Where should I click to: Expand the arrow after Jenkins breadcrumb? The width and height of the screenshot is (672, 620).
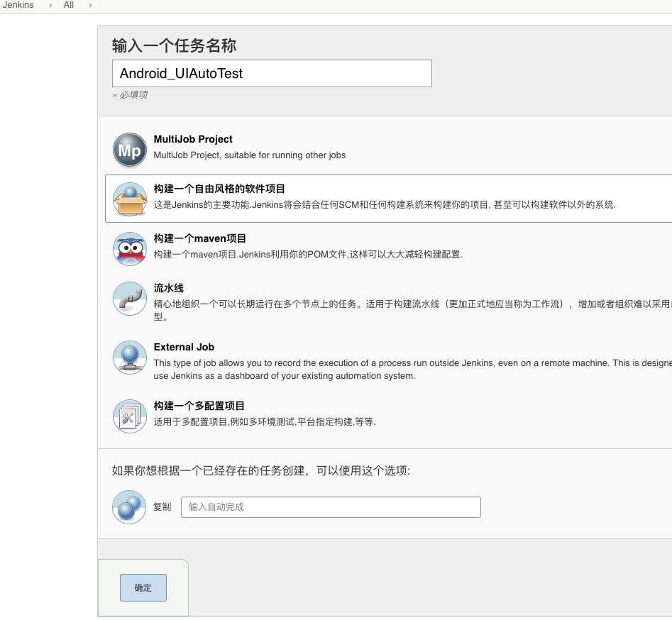point(50,5)
